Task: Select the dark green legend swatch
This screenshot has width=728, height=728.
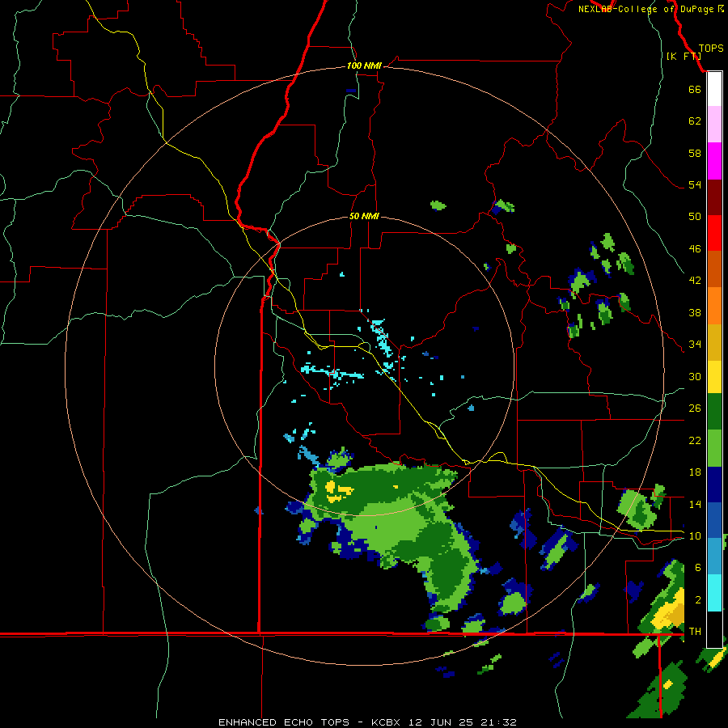Action: click(714, 412)
